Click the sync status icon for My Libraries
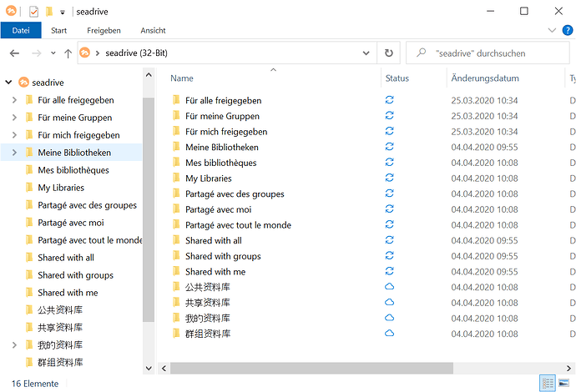576x392 pixels. tap(389, 178)
